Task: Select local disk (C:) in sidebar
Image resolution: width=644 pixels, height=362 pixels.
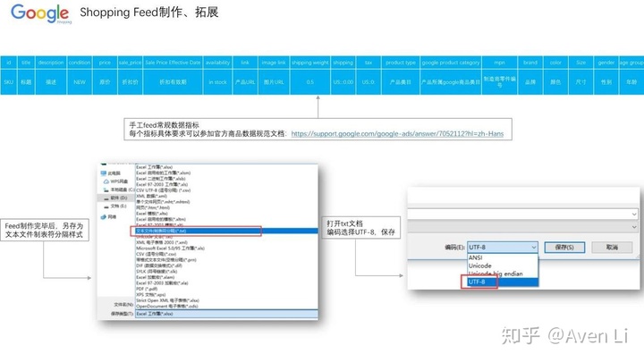Action: coord(119,190)
